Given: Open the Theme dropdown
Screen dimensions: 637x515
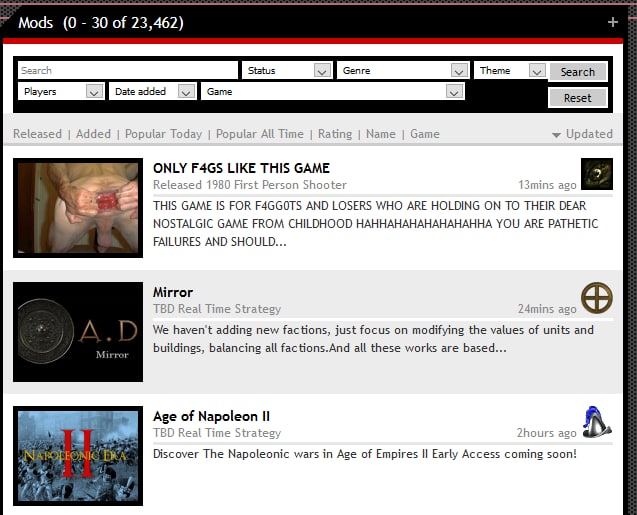Looking at the screenshot, I should (510, 70).
